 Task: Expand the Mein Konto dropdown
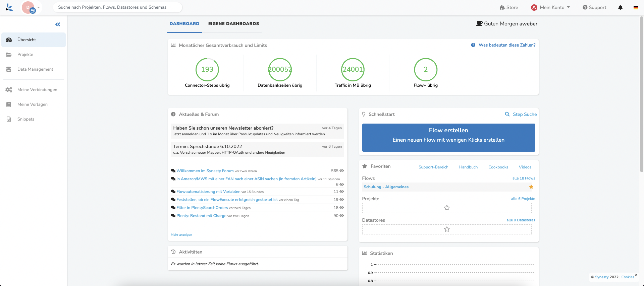tap(550, 7)
